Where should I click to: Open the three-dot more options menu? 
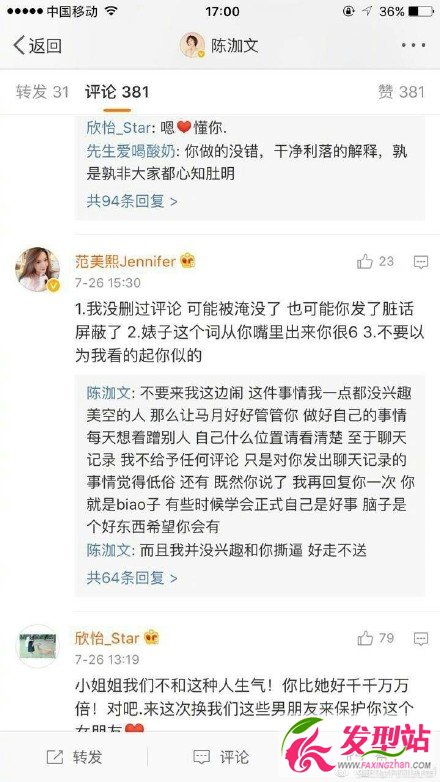point(414,45)
